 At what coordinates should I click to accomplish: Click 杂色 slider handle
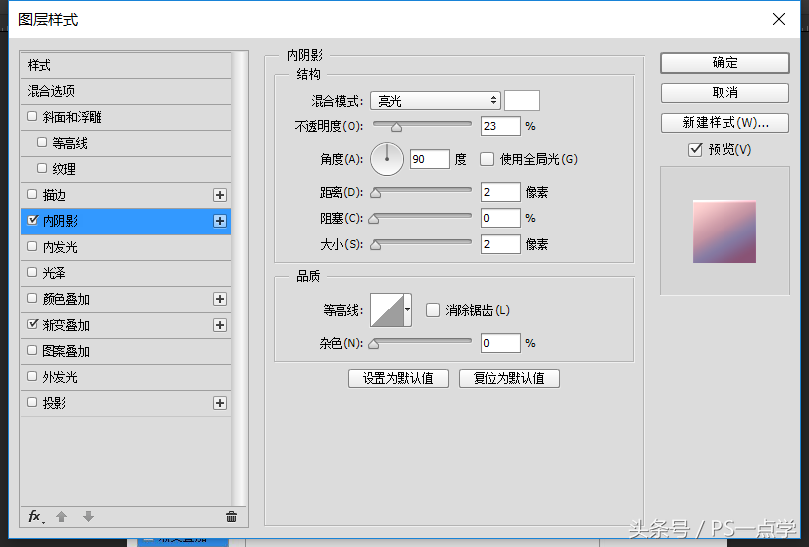coord(374,344)
